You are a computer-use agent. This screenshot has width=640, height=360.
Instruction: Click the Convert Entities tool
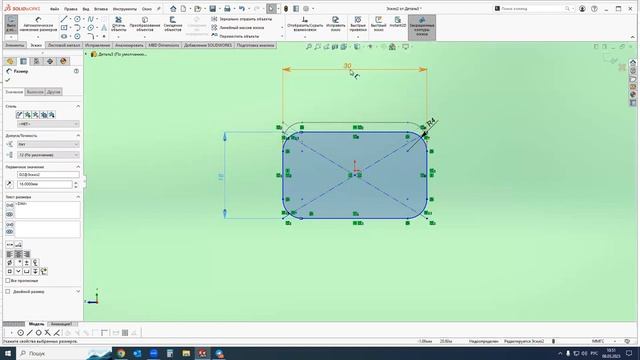145,24
